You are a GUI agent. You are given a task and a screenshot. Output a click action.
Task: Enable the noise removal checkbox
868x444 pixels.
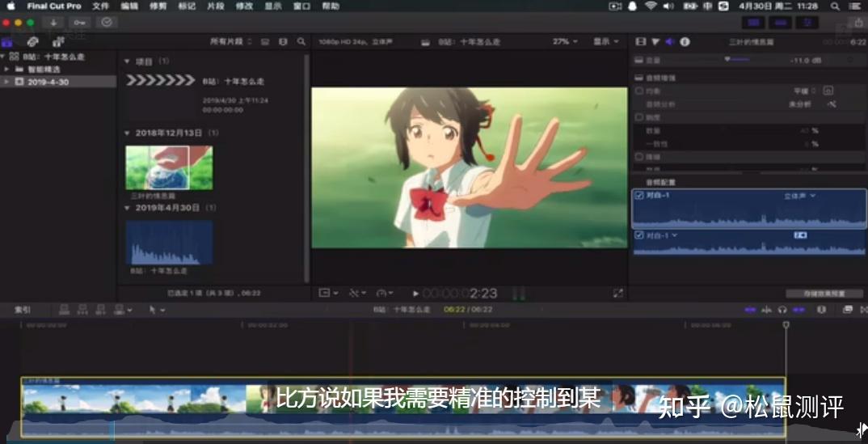point(638,157)
